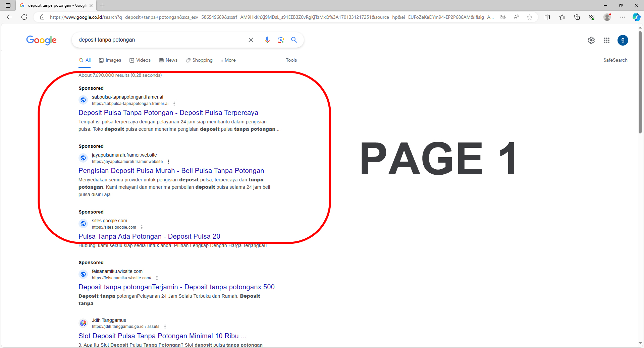Screen dimensions: 644x348
Task: Open Google quick settings gear
Action: [591, 40]
